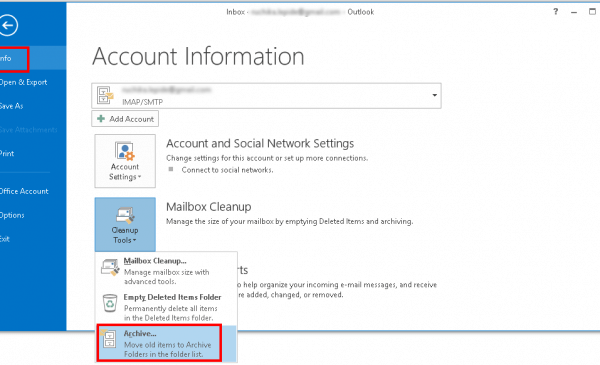
Task: Click the Mailbox Cleanup menu icon
Action: click(x=110, y=267)
